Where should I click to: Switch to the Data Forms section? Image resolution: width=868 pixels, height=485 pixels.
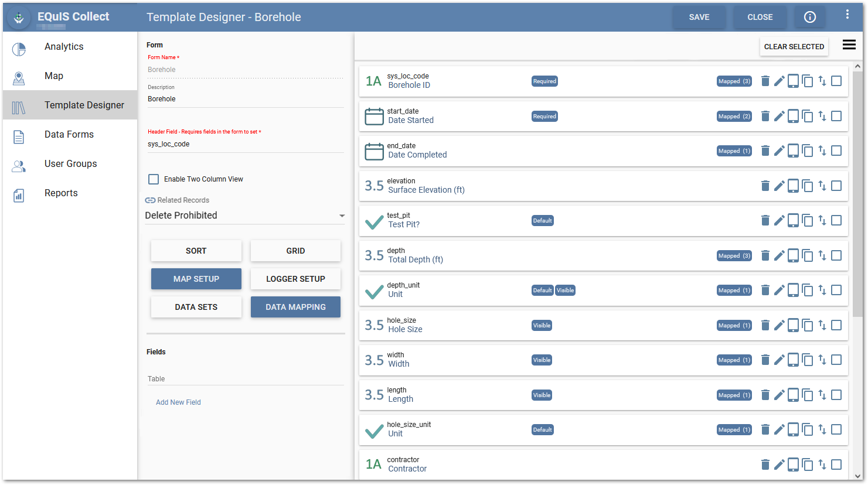pyautogui.click(x=69, y=134)
